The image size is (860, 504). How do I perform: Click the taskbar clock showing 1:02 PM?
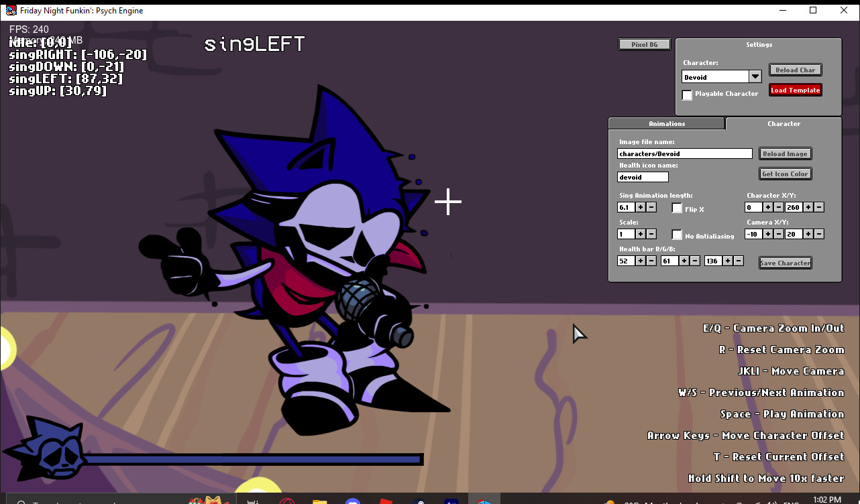coord(826,499)
